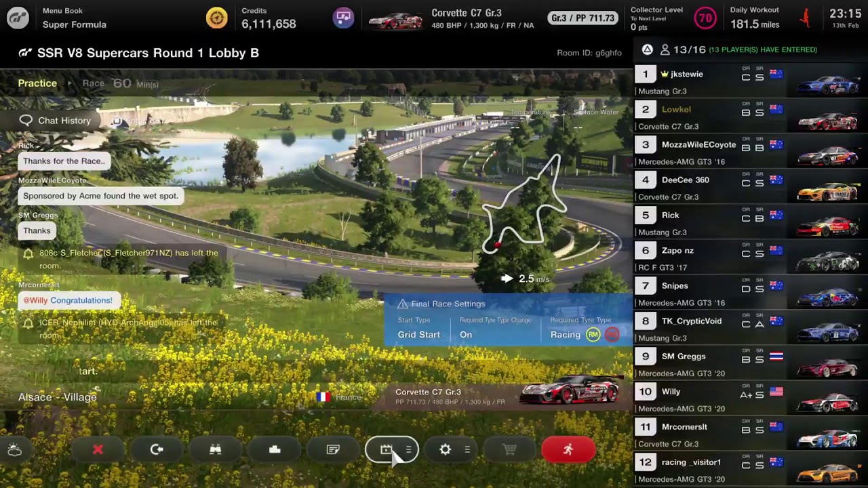868x488 pixels.
Task: Click the 'Grid Start' start type value
Action: coord(418,335)
